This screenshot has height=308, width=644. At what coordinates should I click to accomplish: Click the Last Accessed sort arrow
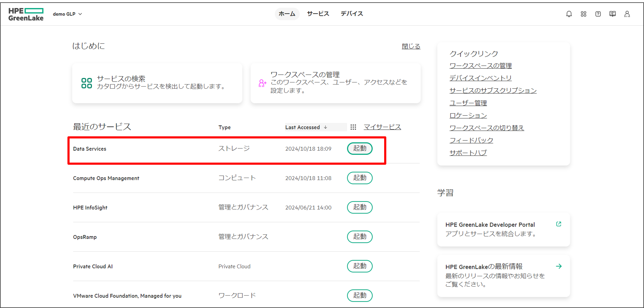click(325, 127)
